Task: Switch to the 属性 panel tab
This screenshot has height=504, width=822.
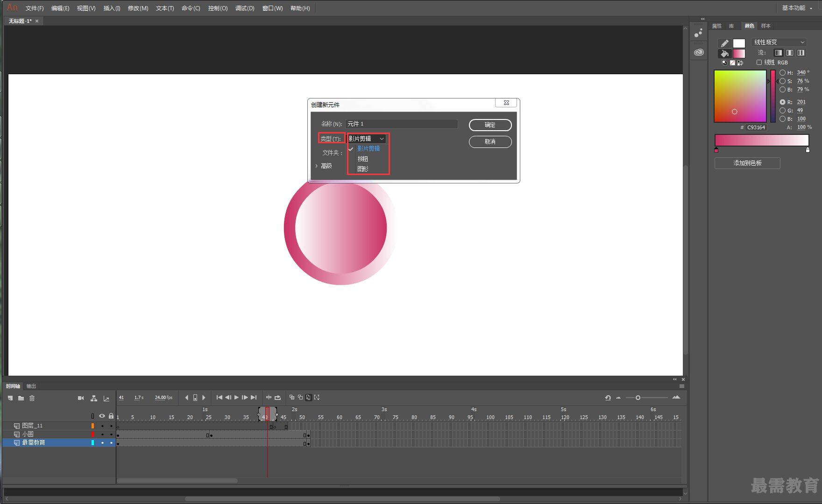Action: pyautogui.click(x=717, y=26)
